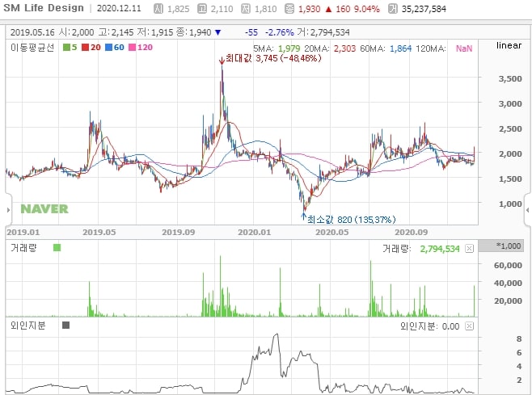Click the 거래량 value 2,794,534 in volume panel

click(440, 249)
